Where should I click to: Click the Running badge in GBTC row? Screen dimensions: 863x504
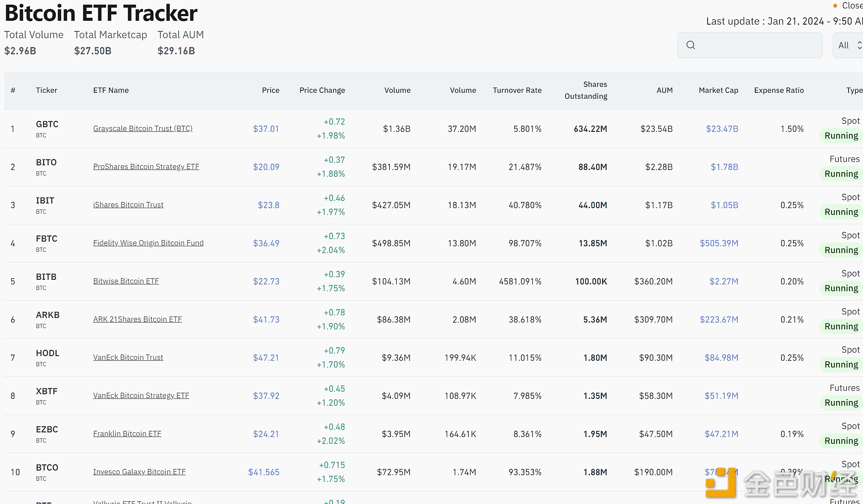pos(841,136)
